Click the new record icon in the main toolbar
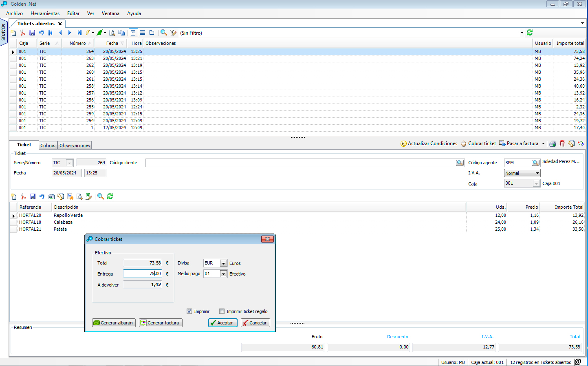 pyautogui.click(x=13, y=33)
